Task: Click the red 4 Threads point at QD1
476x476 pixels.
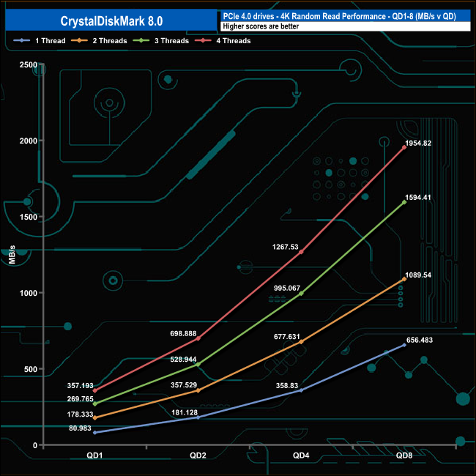Action: coord(94,391)
